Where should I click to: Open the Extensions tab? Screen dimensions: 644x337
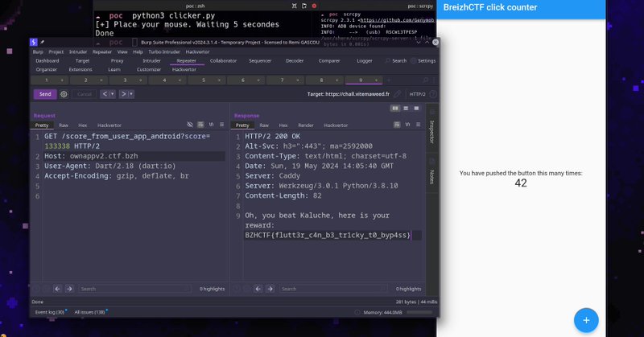[x=80, y=69]
